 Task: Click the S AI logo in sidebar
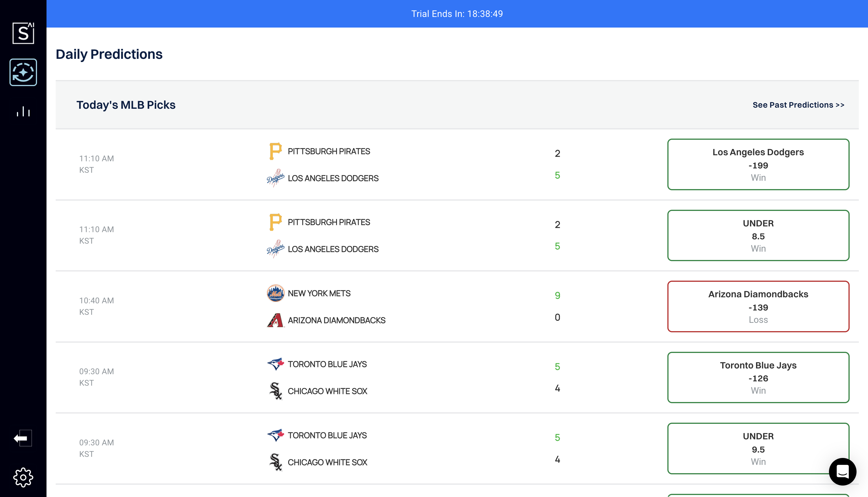click(x=23, y=33)
